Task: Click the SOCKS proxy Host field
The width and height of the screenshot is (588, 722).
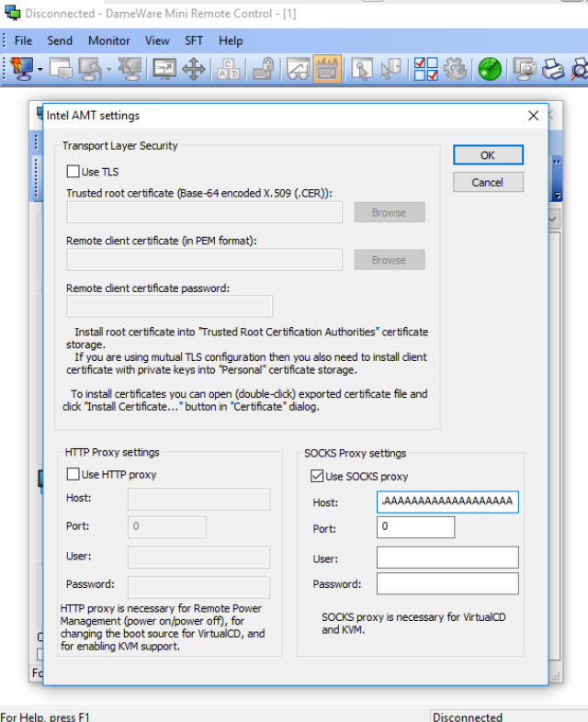Action: click(447, 502)
